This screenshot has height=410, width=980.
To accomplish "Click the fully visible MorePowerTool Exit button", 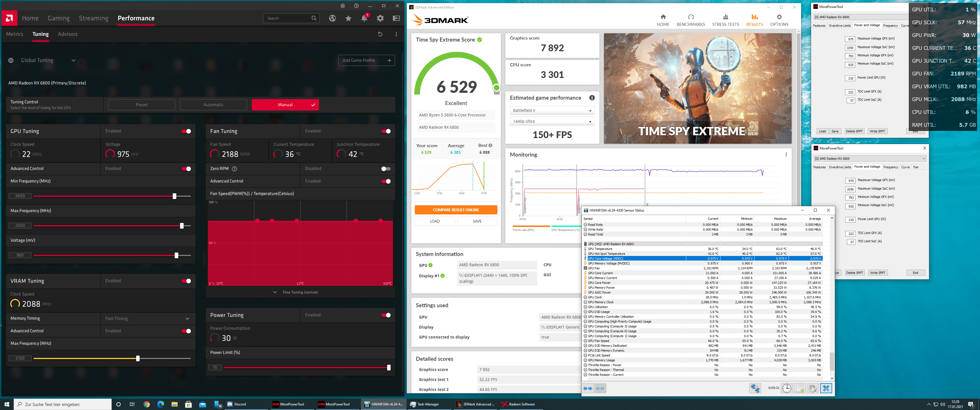I will 915,273.
